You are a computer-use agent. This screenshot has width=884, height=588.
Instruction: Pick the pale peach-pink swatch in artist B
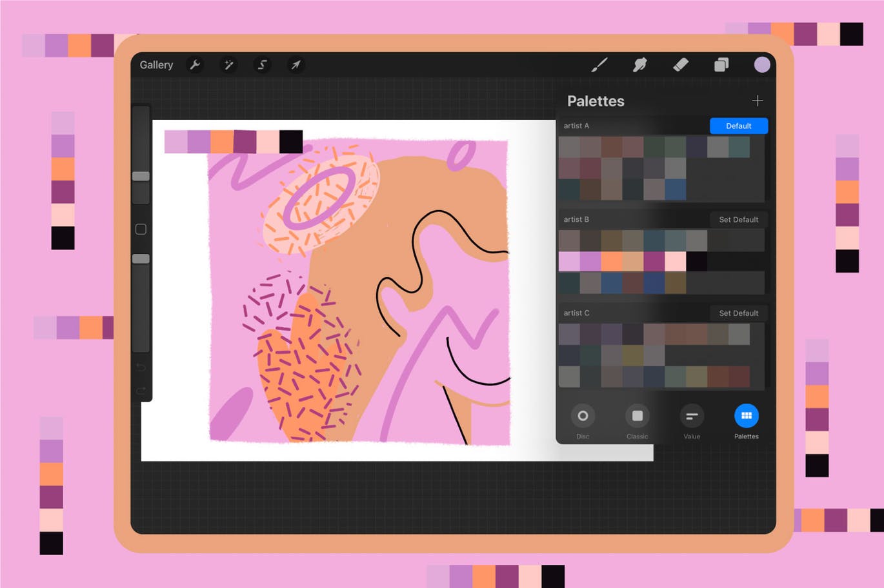(676, 261)
